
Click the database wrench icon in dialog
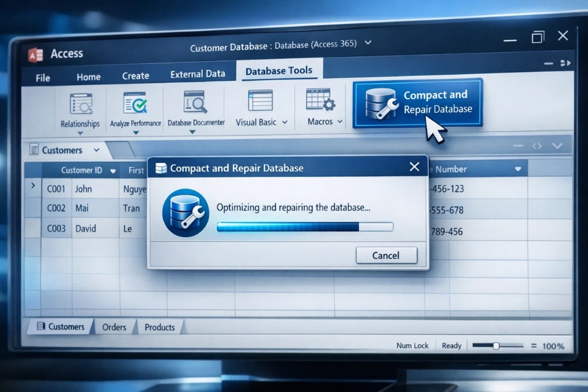pyautogui.click(x=182, y=213)
